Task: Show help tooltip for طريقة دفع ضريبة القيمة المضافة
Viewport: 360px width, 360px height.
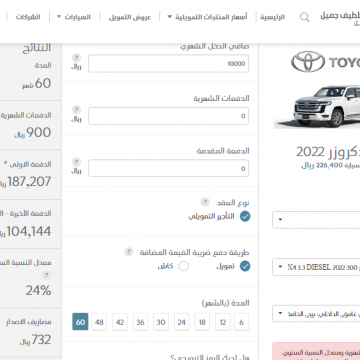Action: [x=129, y=252]
